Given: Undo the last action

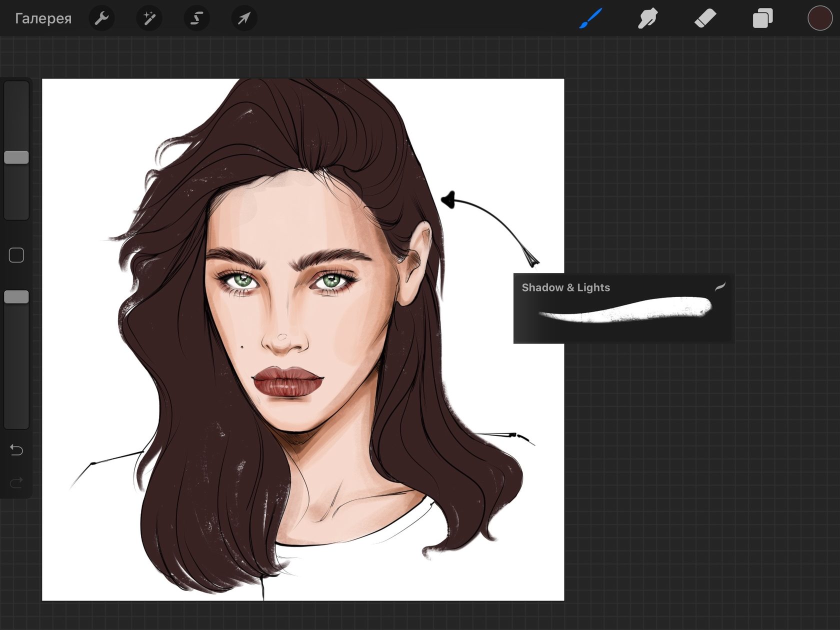Looking at the screenshot, I should pyautogui.click(x=16, y=450).
